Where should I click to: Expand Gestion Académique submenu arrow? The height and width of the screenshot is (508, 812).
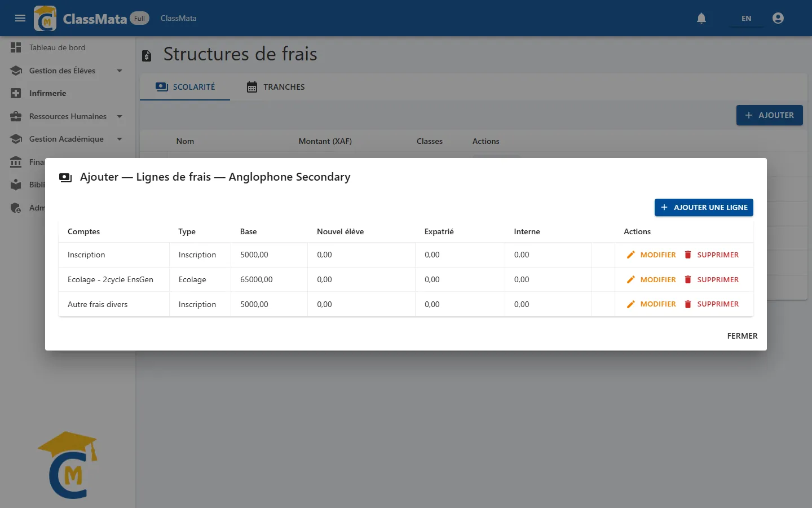tap(120, 139)
